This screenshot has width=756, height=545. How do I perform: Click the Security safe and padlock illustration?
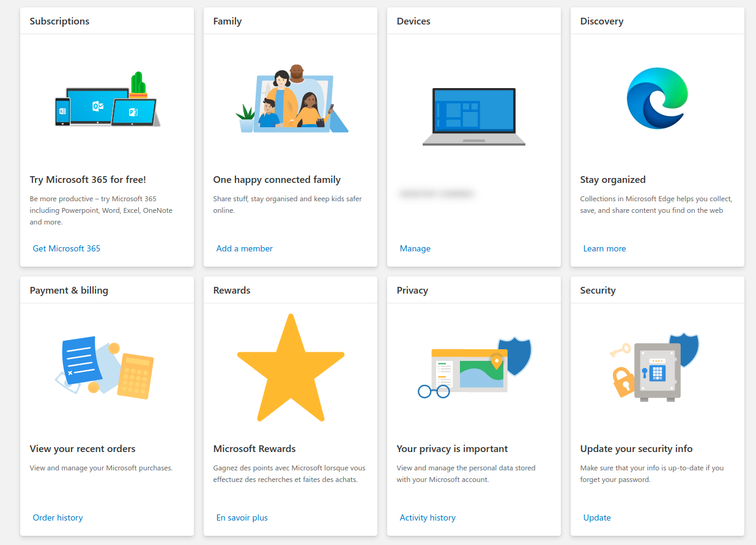point(654,368)
